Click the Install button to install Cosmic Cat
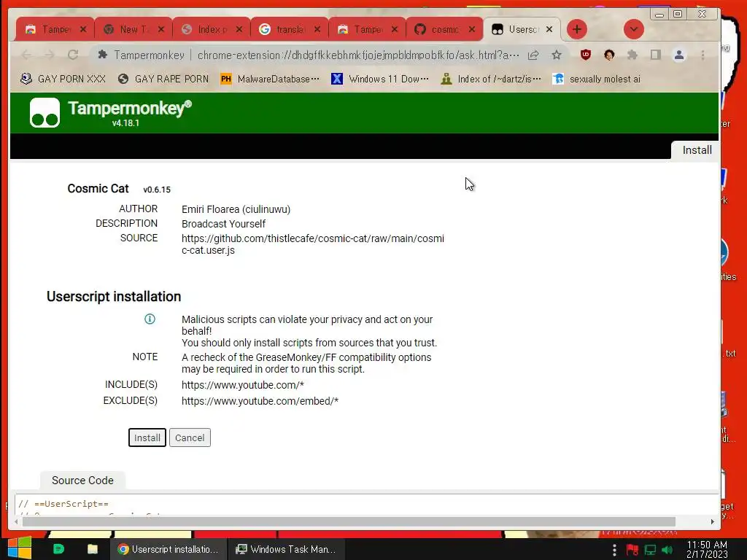Viewport: 747px width, 560px height. (x=147, y=437)
